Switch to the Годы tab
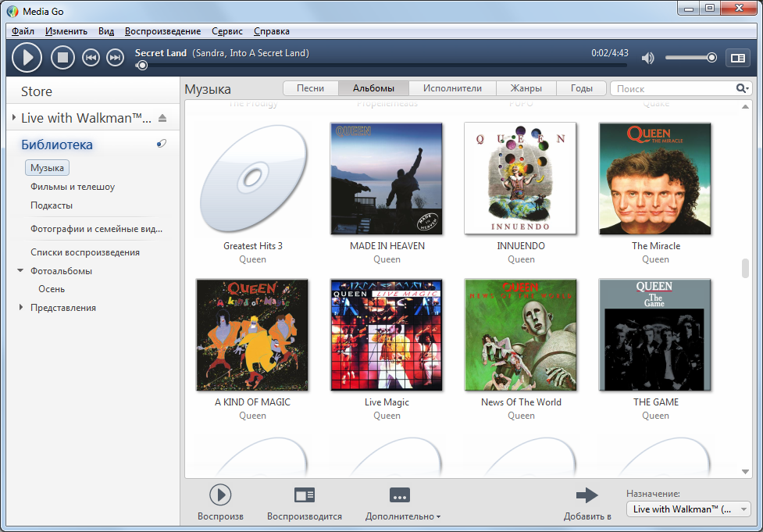 point(582,88)
